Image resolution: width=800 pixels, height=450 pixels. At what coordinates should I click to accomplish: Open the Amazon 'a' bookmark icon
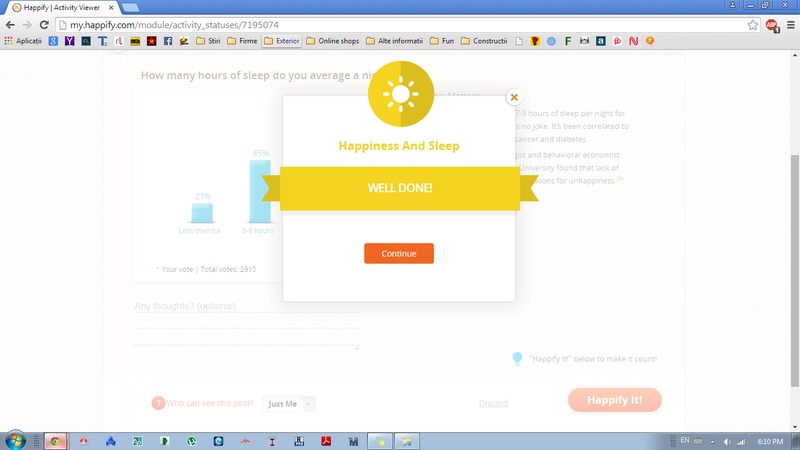pyautogui.click(x=601, y=41)
